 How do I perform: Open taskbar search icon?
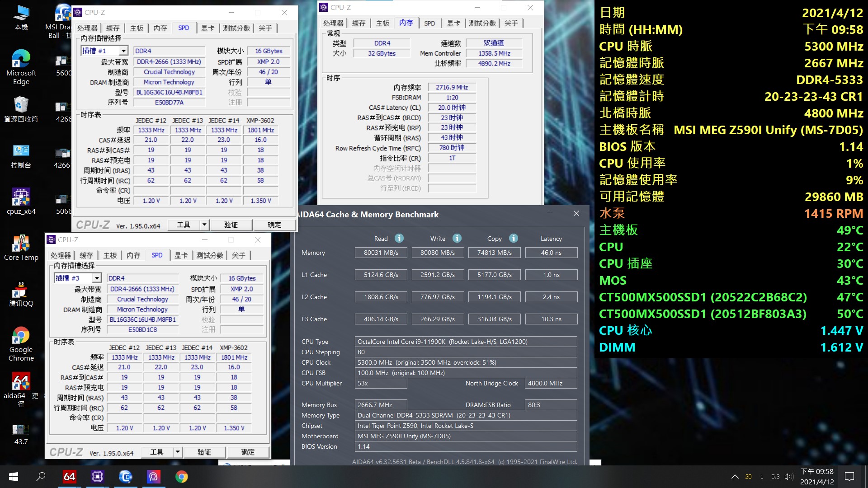pos(41,477)
